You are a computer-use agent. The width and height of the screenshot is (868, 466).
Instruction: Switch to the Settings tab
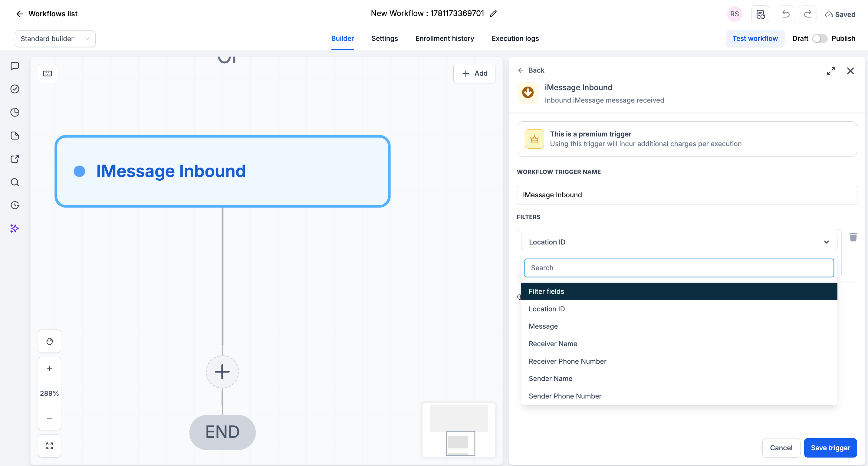click(384, 38)
